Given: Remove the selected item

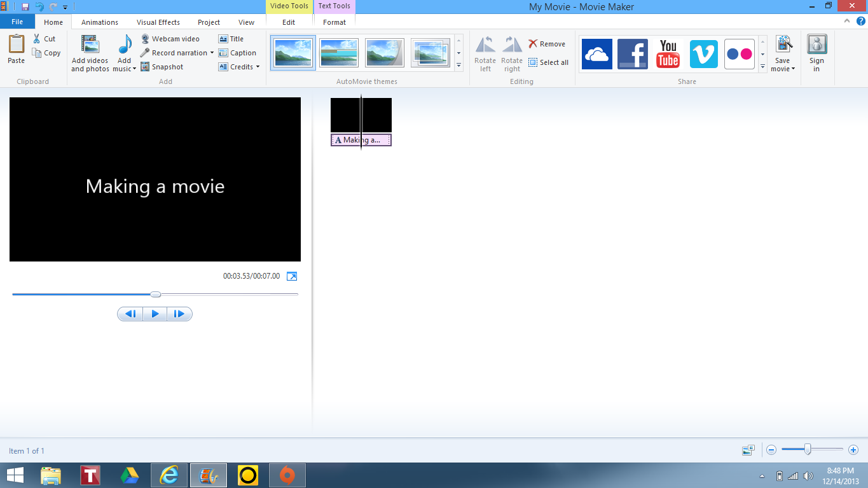Looking at the screenshot, I should [x=547, y=44].
